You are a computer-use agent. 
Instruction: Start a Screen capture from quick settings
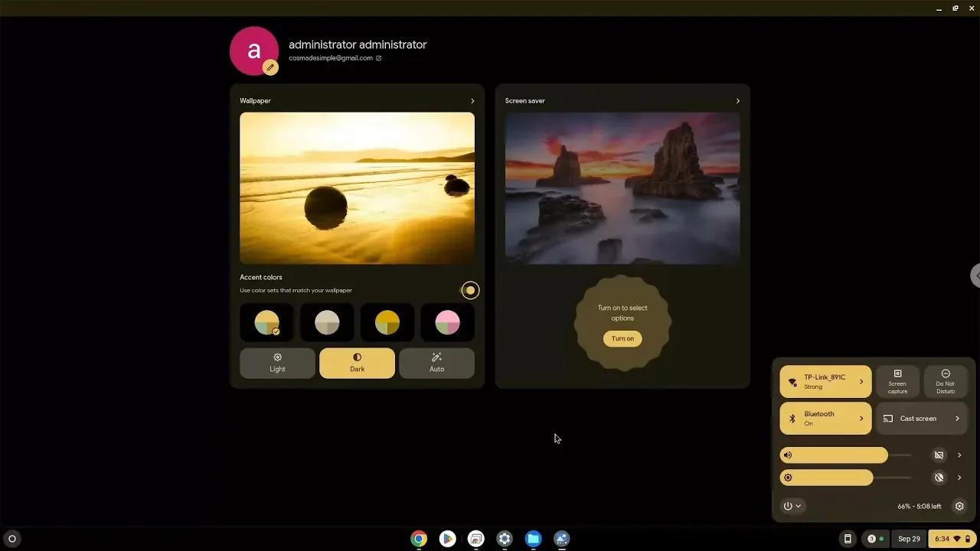(897, 381)
